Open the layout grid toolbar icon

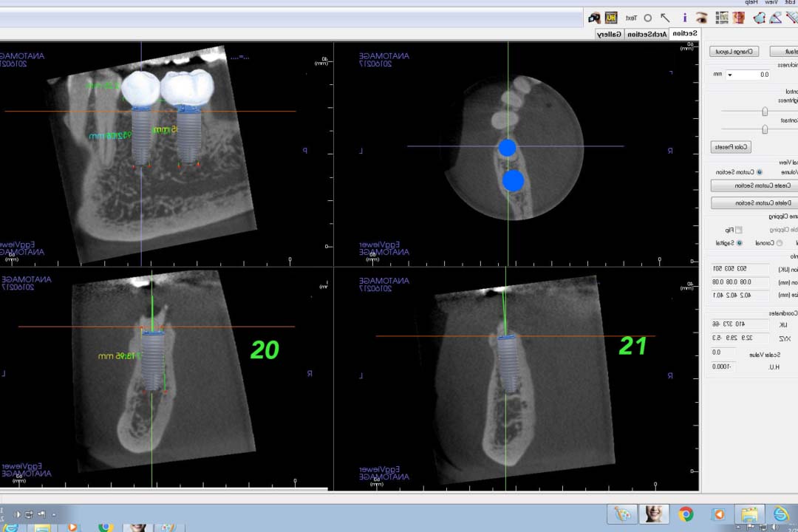722,18
